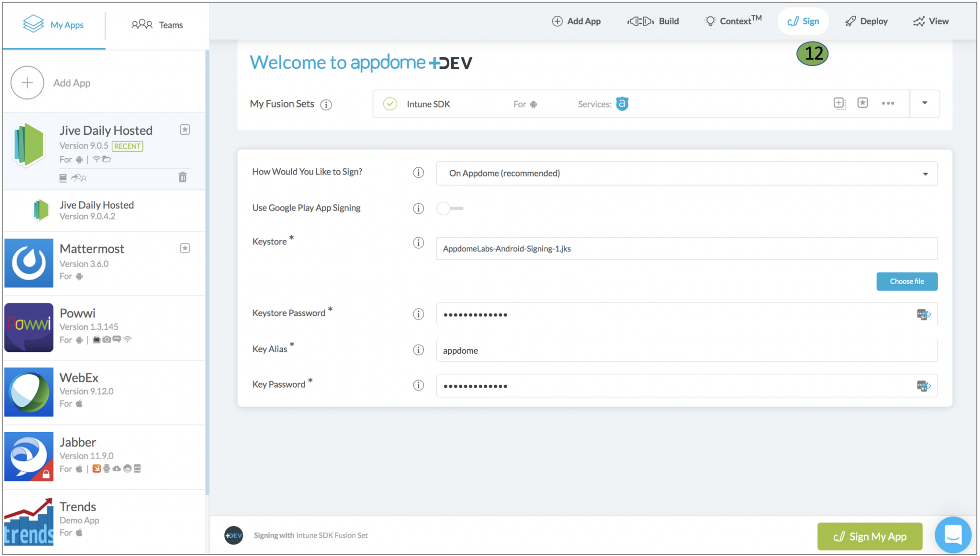
Task: Favorite the Jive Daily Hosted app star
Action: (185, 130)
